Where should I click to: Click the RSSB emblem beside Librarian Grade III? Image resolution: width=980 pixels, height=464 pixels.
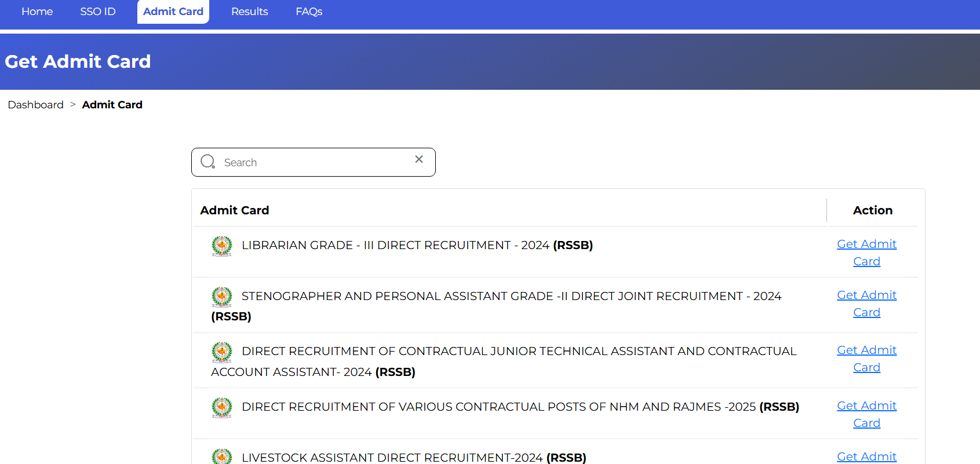(x=222, y=246)
